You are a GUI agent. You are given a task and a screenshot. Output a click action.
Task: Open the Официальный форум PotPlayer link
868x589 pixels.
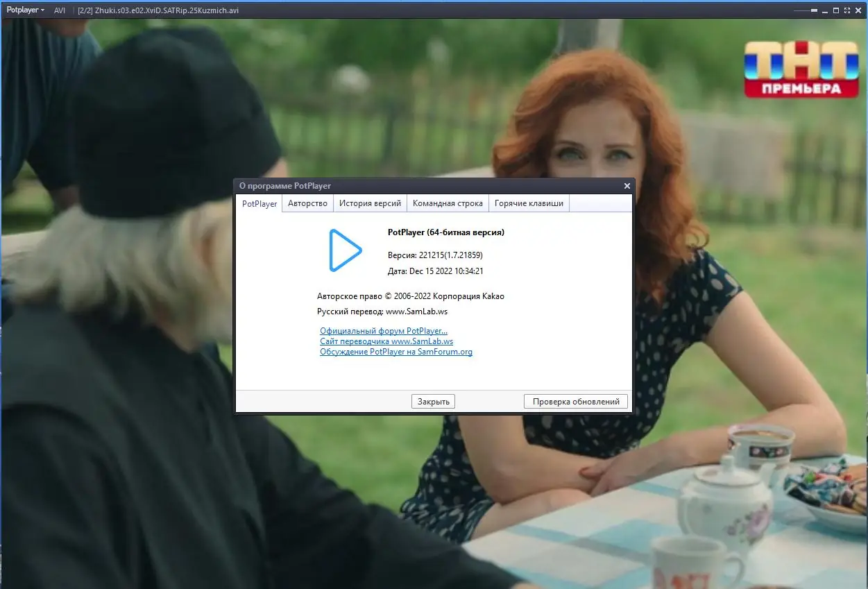point(384,331)
